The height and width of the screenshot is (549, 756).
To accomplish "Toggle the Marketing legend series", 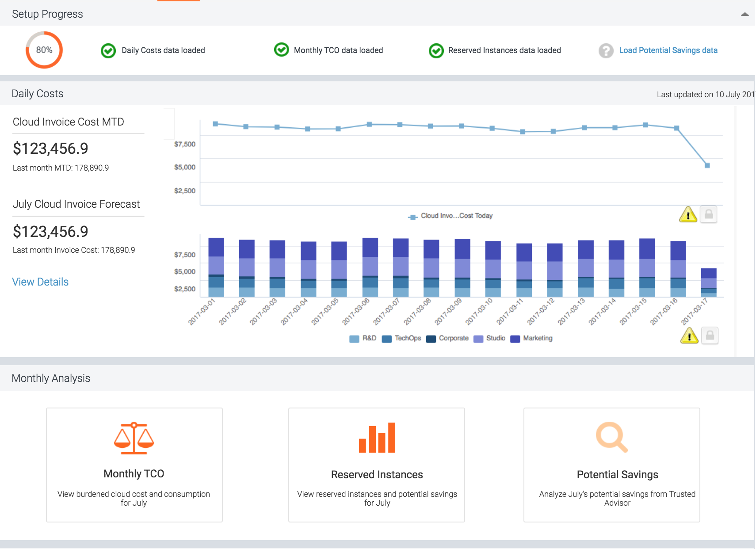I will coord(531,339).
